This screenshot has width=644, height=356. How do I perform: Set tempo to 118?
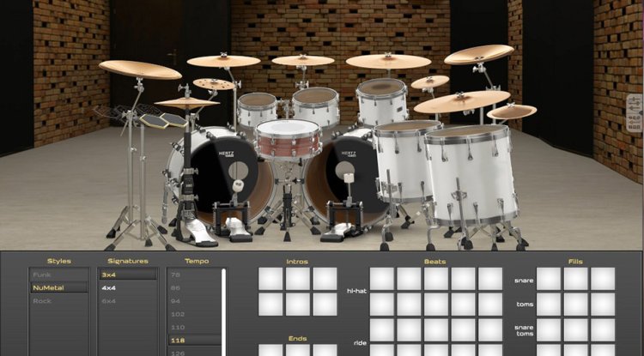[x=195, y=341]
